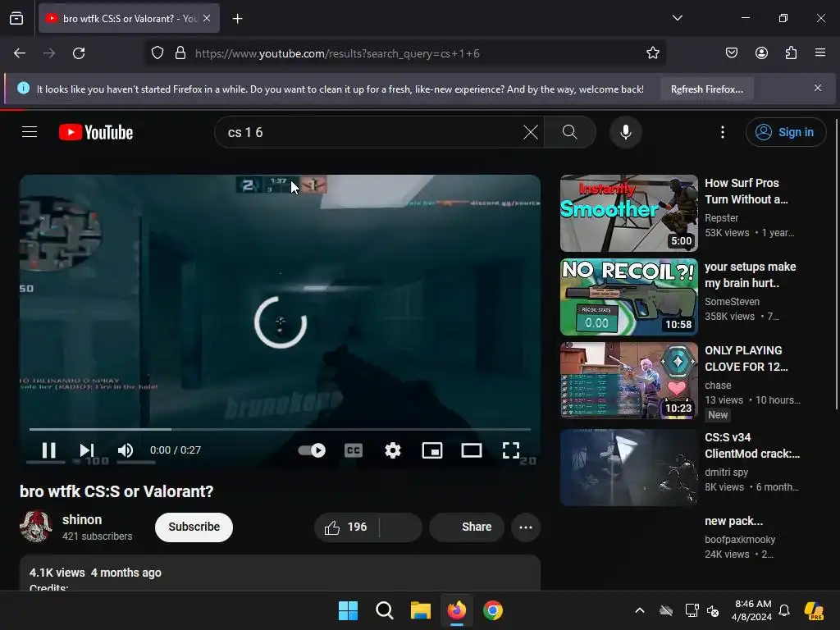Viewport: 840px width, 630px height.
Task: Open shinon channel avatar
Action: pyautogui.click(x=36, y=527)
